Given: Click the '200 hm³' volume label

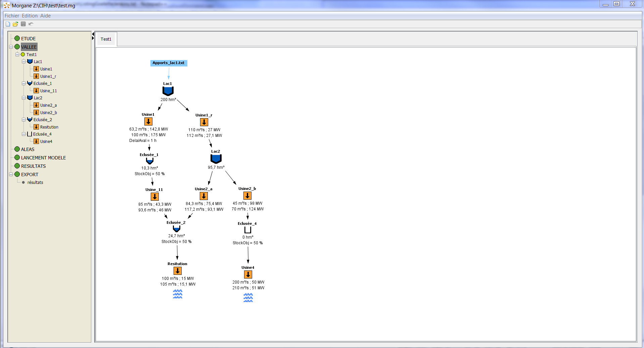Looking at the screenshot, I should click(168, 100).
